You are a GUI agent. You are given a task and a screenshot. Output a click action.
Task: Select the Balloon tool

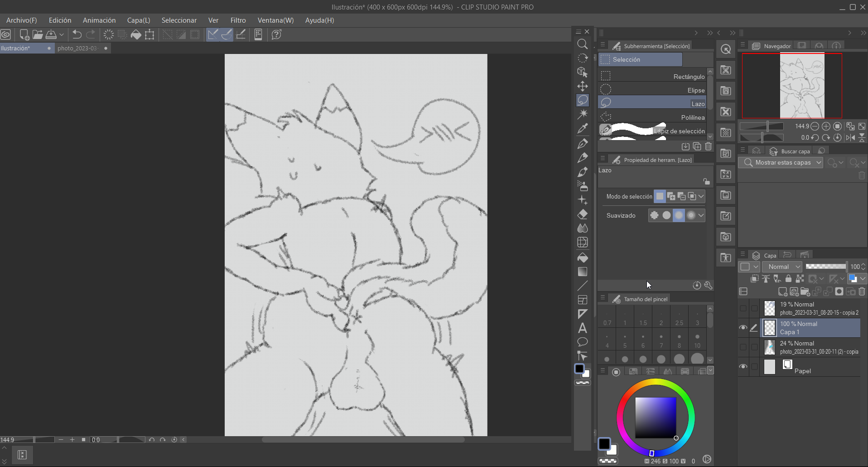(x=583, y=342)
